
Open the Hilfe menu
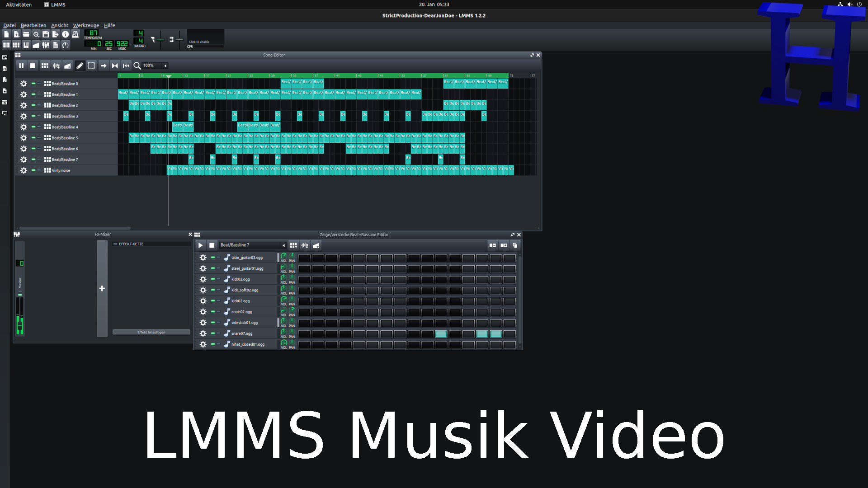point(109,25)
